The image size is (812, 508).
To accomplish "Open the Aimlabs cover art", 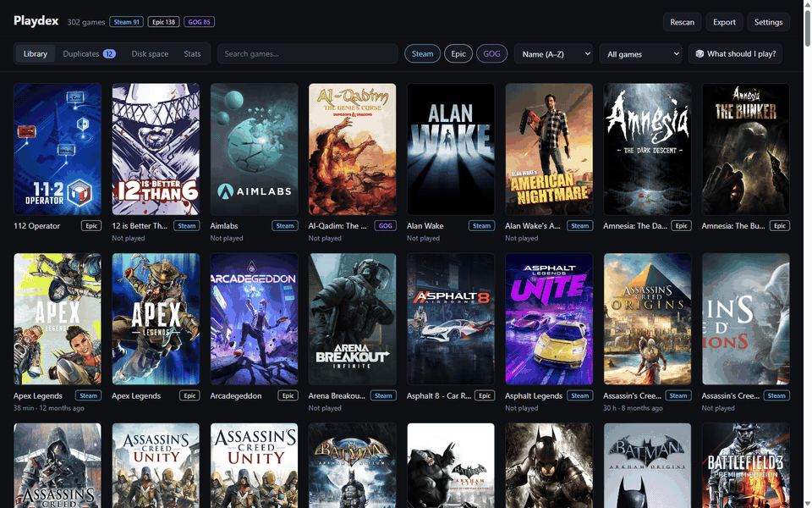I will [255, 149].
